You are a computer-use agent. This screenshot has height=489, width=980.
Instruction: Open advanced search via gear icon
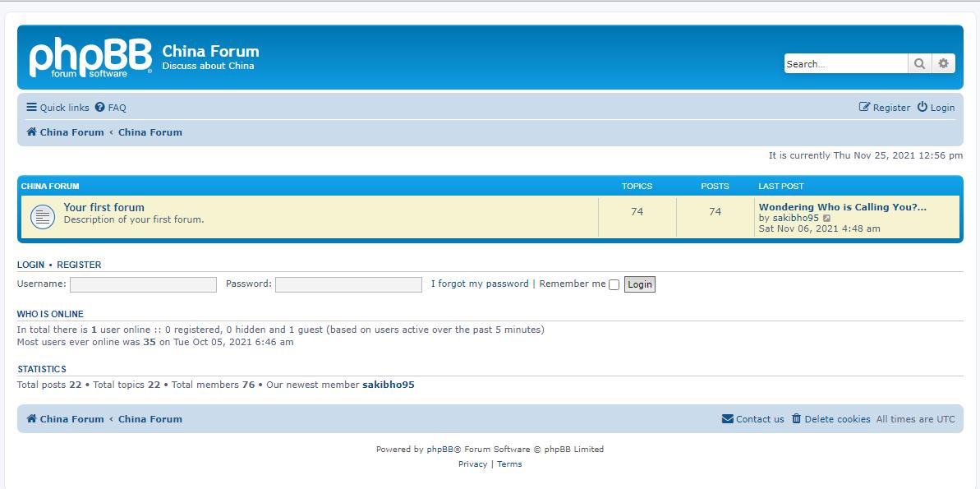pos(943,63)
